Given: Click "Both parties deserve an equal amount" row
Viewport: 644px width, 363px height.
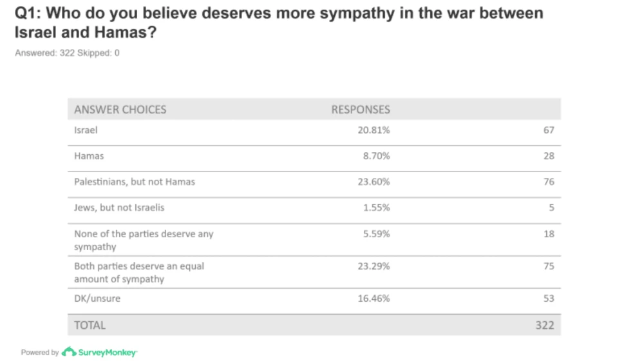Looking at the screenshot, I should (139, 272).
